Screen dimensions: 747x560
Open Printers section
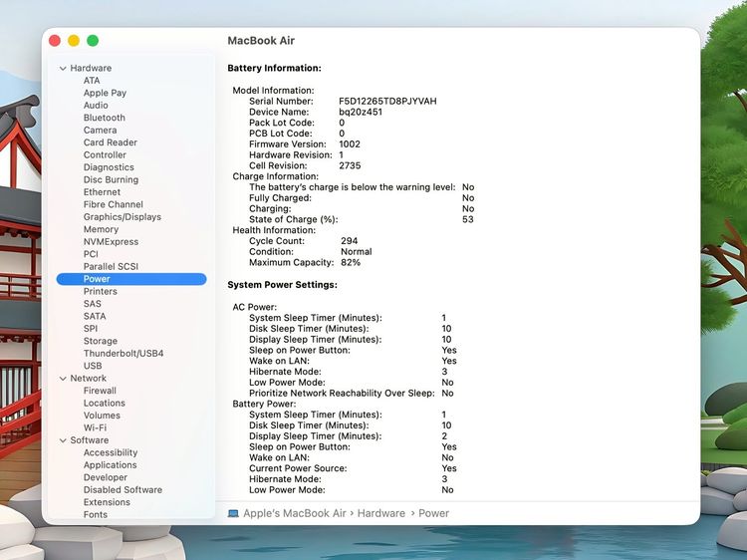[100, 291]
